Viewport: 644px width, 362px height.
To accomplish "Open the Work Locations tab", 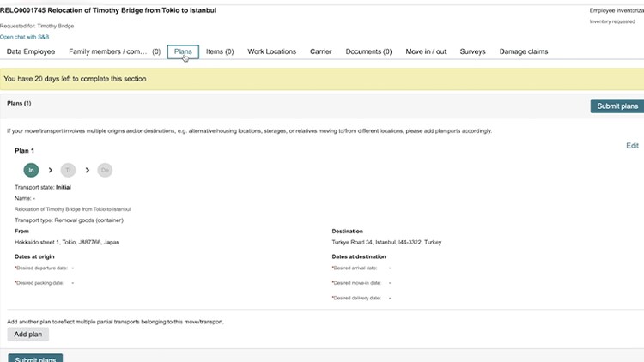I will (x=271, y=51).
